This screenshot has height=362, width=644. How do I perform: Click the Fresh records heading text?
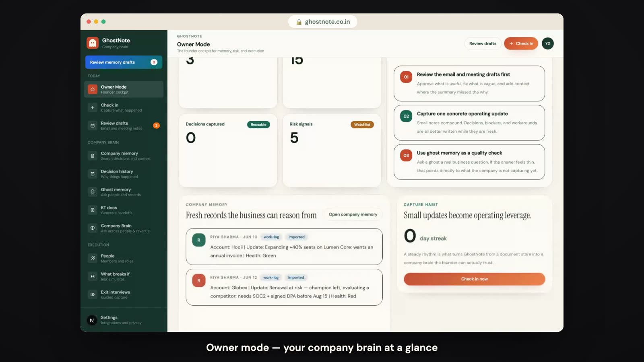tap(251, 215)
